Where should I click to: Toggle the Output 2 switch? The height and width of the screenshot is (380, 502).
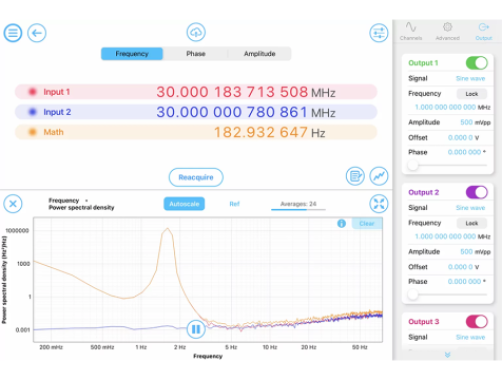477,192
